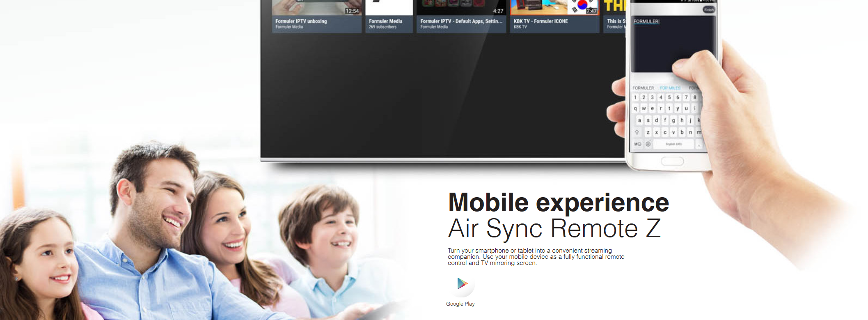Click the 'KBK TV' channel name under the ICONE video
The image size is (868, 320).
[520, 27]
